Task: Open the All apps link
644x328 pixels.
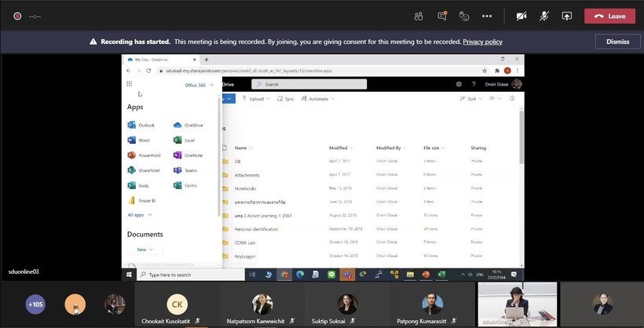Action: [x=140, y=215]
